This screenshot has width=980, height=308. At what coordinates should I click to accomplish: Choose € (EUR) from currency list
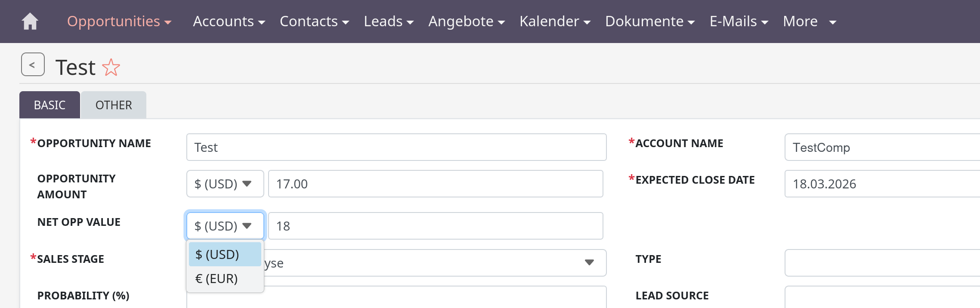point(216,279)
